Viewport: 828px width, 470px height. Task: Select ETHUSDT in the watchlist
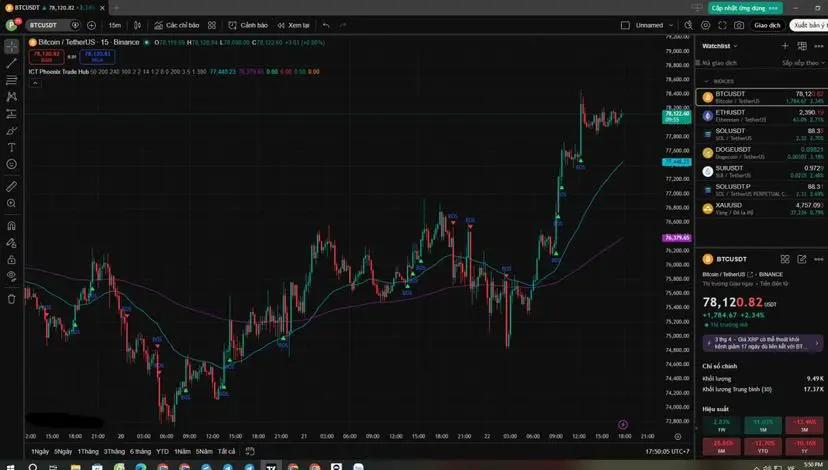762,116
